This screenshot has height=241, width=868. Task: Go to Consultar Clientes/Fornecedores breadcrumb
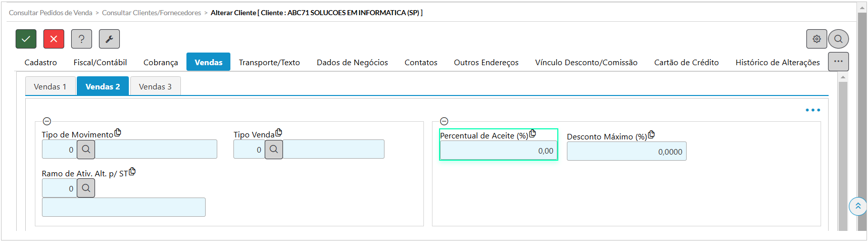point(152,13)
